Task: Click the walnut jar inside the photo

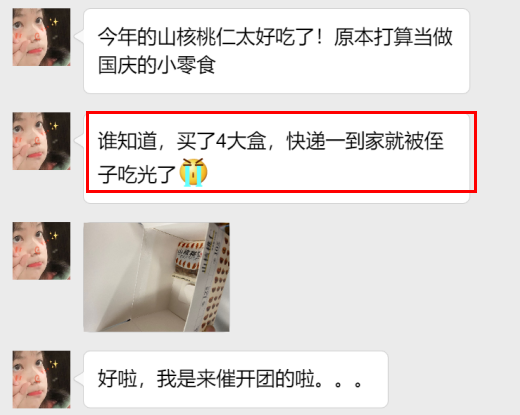Action: (x=188, y=258)
